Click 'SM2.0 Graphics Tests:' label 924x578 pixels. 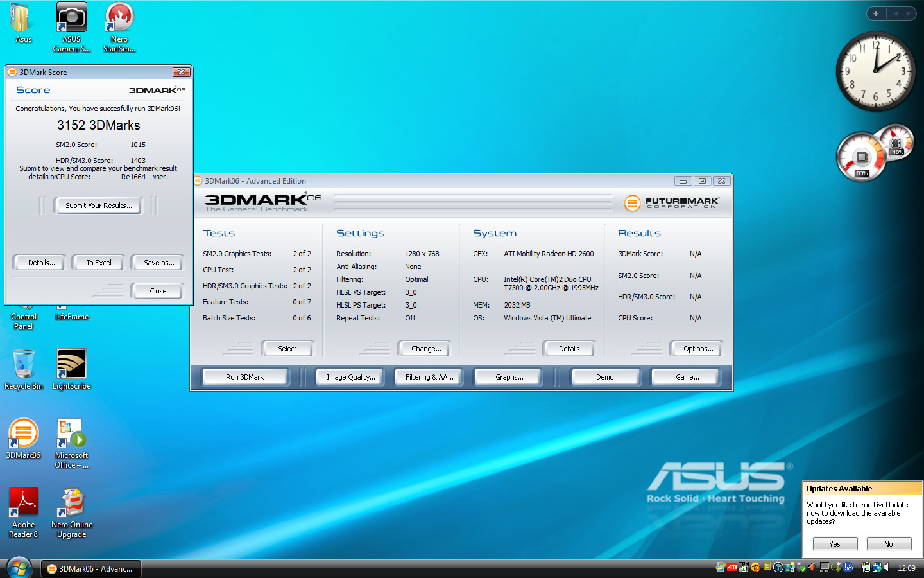237,254
